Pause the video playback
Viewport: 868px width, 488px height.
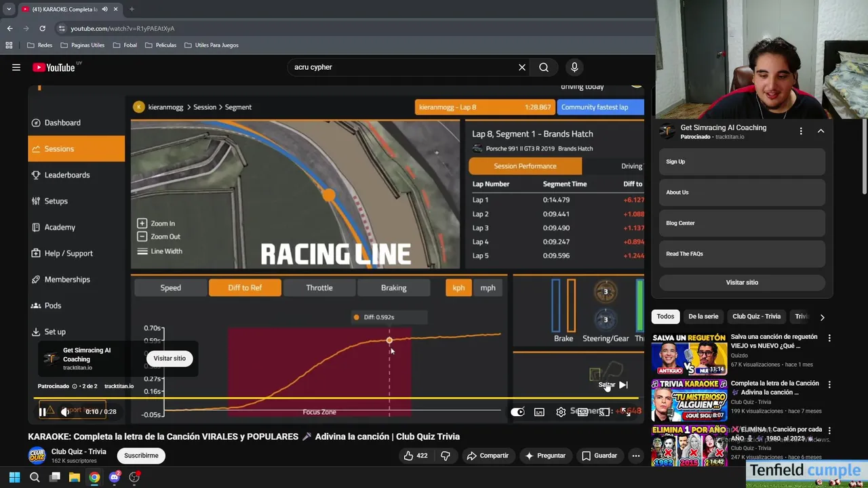[42, 411]
